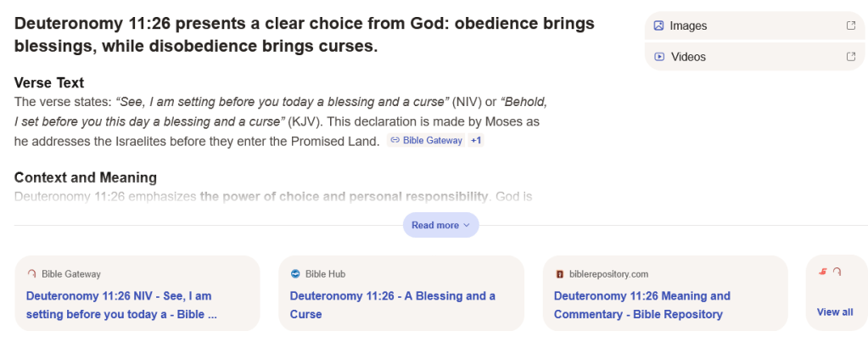Click the biblerepository.com favicon icon
This screenshot has height=348, width=868.
pos(559,274)
